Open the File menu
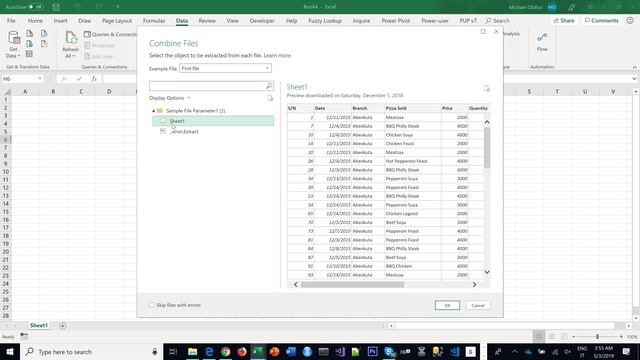 pos(11,21)
